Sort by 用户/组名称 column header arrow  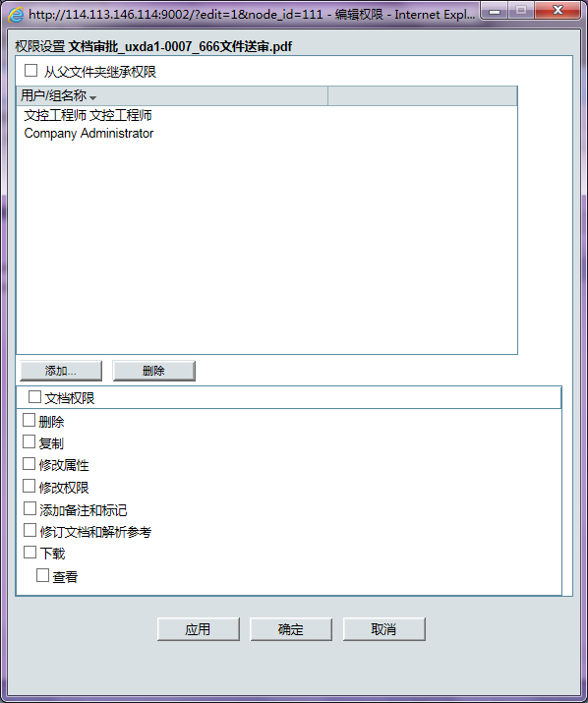pyautogui.click(x=92, y=97)
